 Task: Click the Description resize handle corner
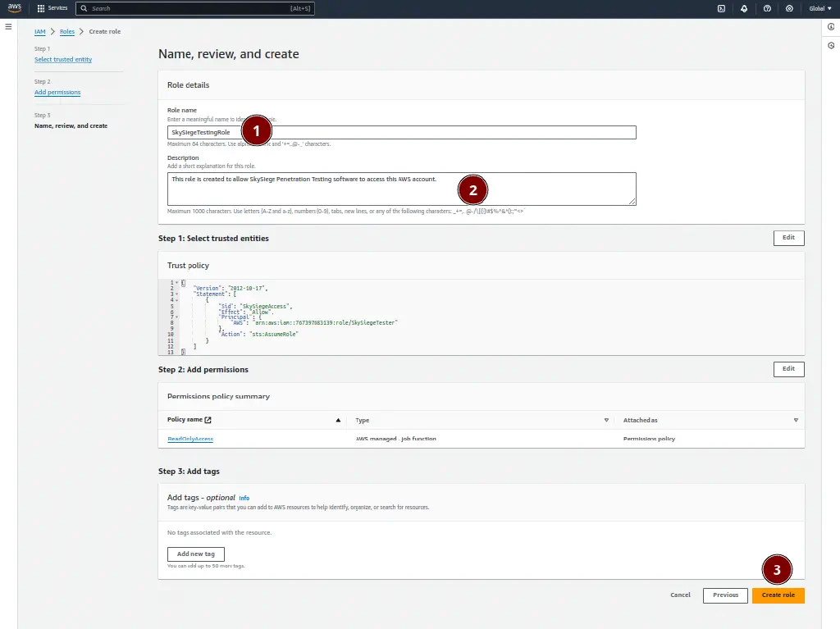coord(632,202)
